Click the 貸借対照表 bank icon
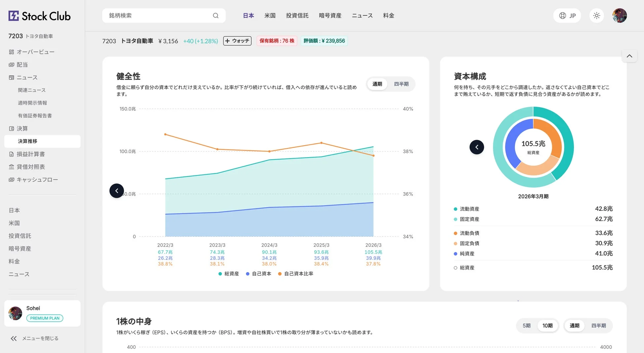 coord(12,167)
